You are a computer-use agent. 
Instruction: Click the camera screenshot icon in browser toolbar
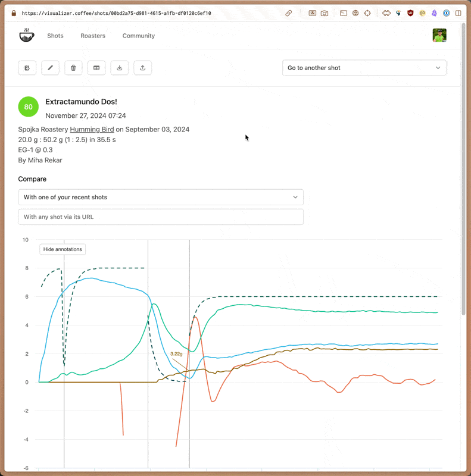325,13
